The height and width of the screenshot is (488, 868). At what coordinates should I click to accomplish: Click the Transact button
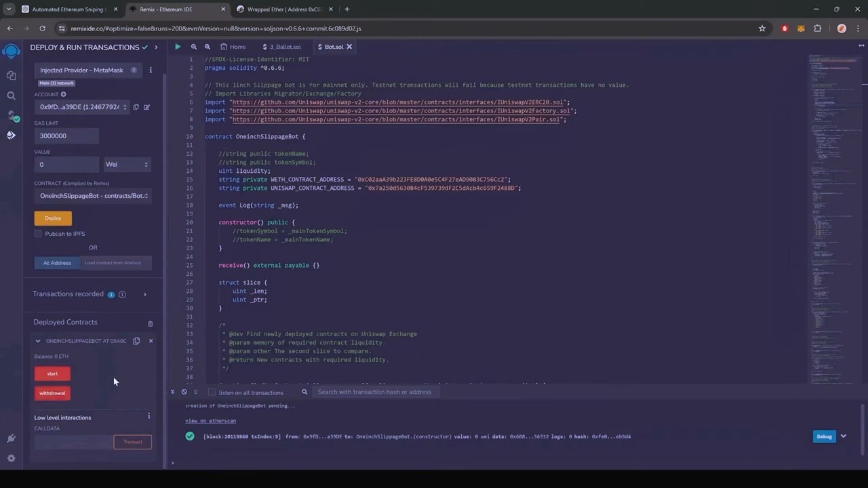coord(133,442)
